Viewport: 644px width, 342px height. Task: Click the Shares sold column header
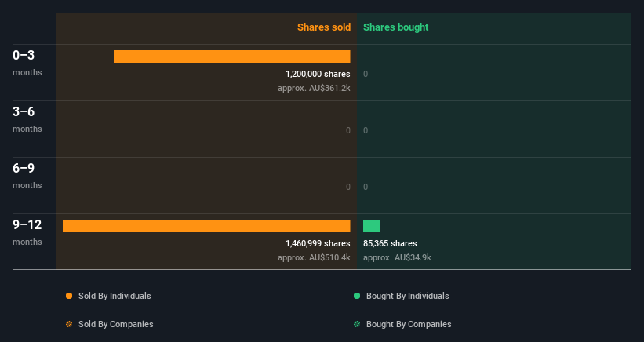[x=324, y=27]
